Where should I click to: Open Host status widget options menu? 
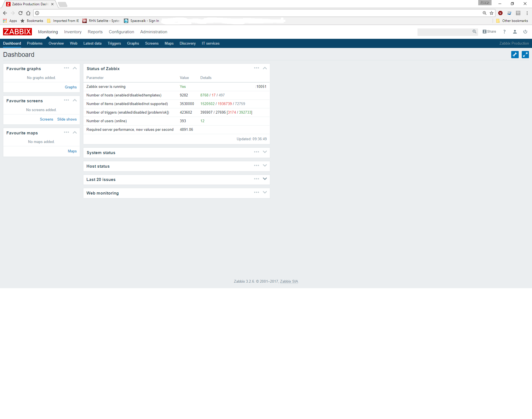[x=257, y=165]
